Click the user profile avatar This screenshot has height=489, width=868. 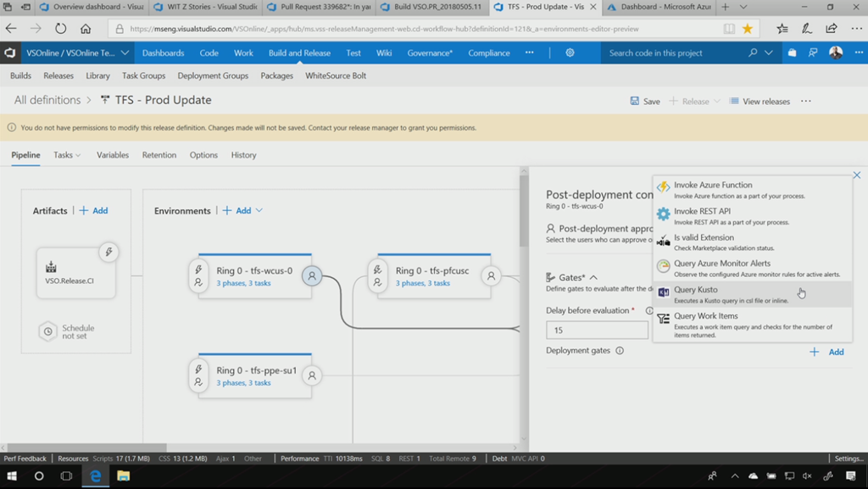[x=836, y=53]
